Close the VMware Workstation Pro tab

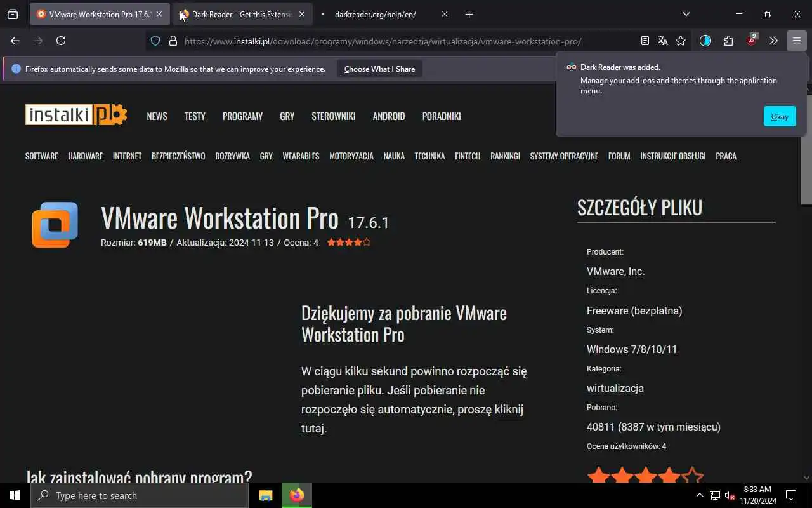159,14
